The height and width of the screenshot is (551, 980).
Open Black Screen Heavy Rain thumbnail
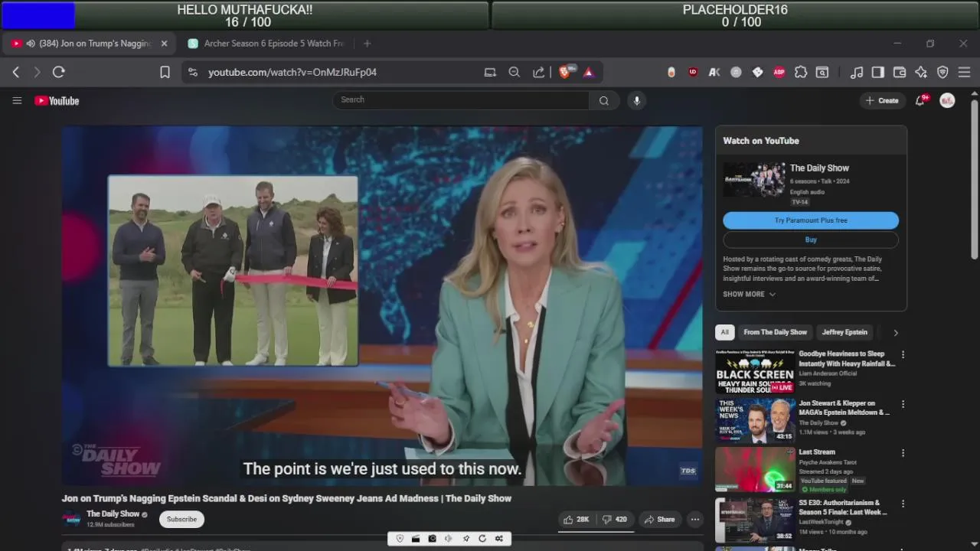pos(755,372)
